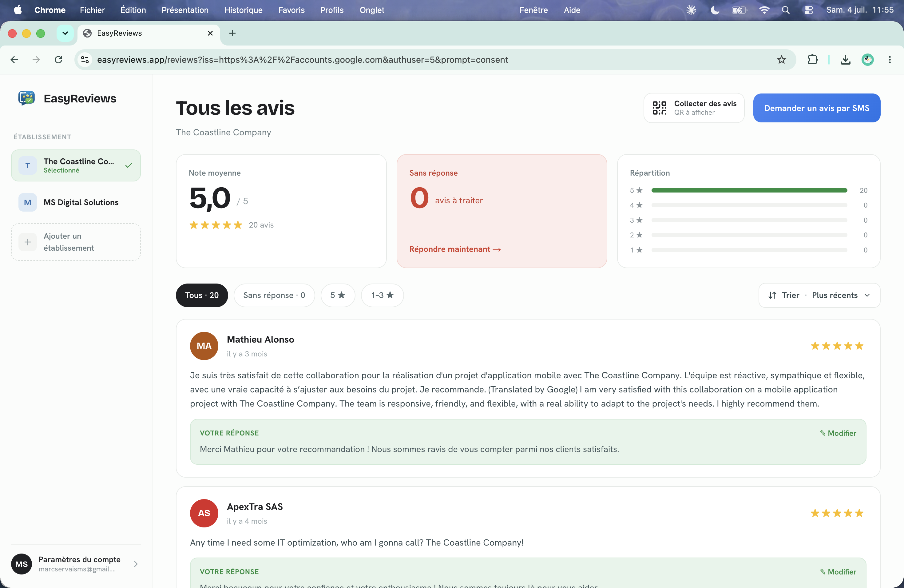This screenshot has height=588, width=904.
Task: Open the site information icon in address bar
Action: 85,60
